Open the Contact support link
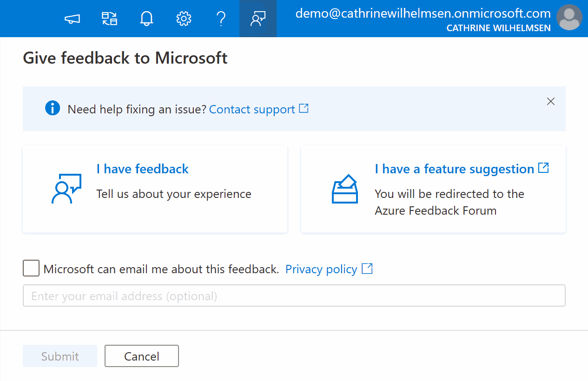 (252, 110)
